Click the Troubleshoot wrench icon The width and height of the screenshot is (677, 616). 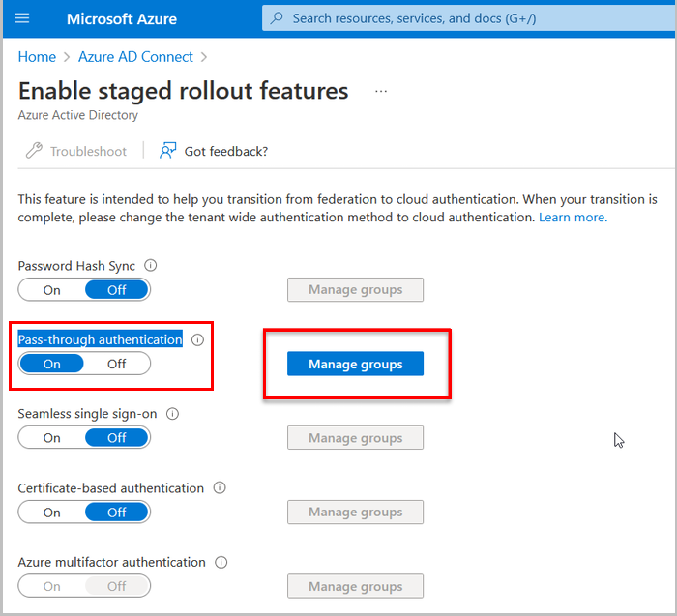34,151
